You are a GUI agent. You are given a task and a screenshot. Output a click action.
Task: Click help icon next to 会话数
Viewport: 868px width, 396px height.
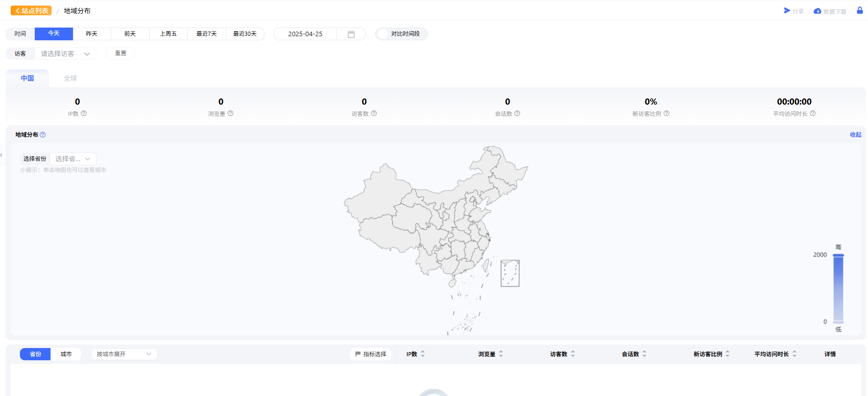point(517,113)
